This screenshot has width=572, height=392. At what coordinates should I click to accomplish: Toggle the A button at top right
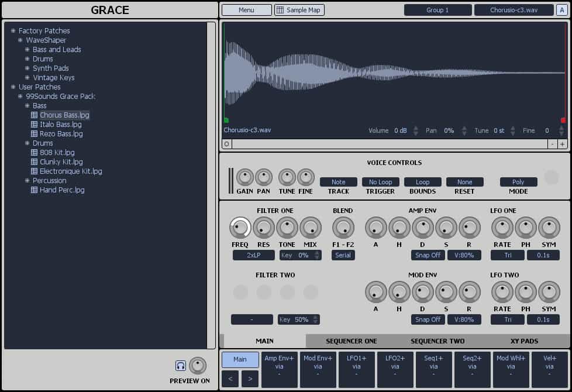click(561, 10)
